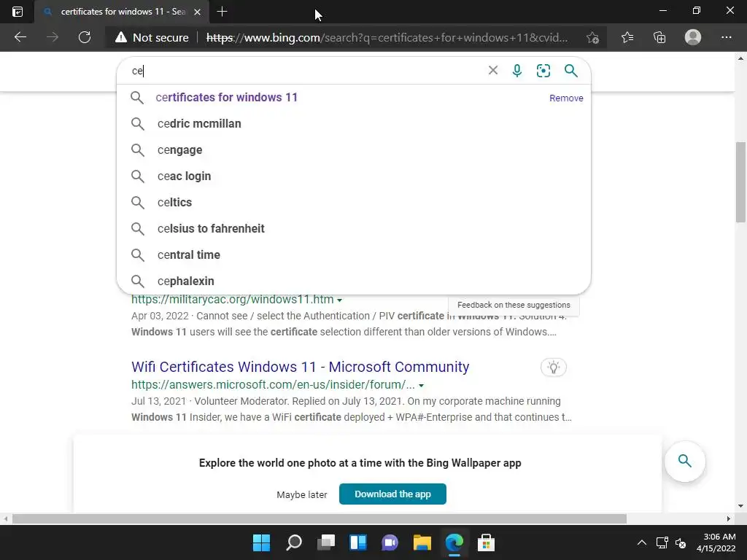Open Widgets from taskbar
The width and height of the screenshot is (747, 560).
point(357,542)
